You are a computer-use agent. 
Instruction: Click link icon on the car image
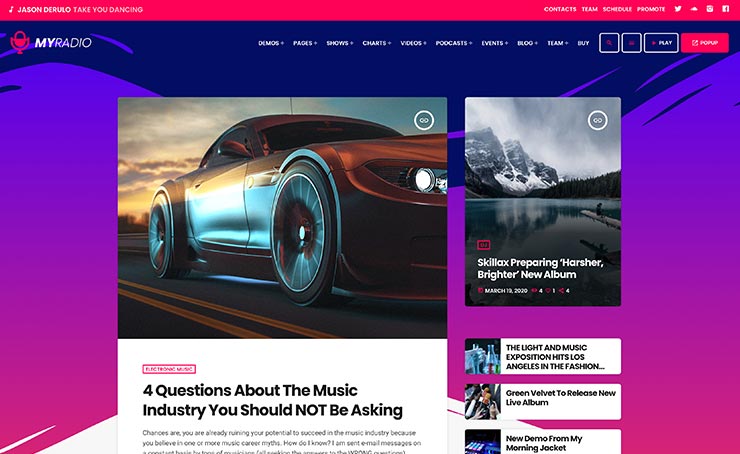tap(424, 120)
